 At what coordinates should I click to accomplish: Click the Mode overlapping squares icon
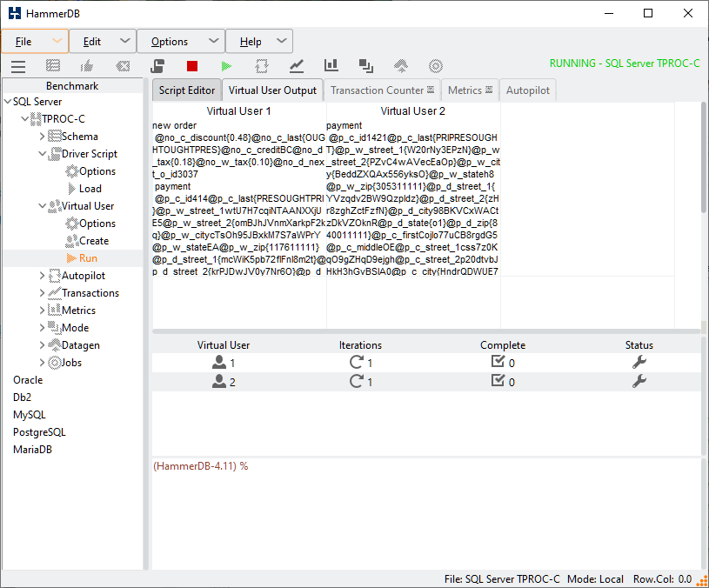click(x=365, y=66)
